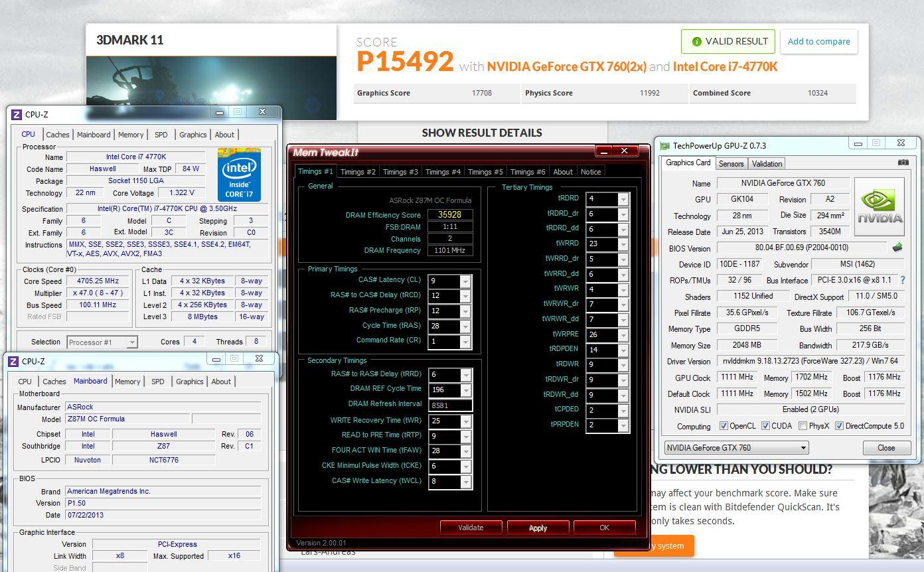Click the NVIDIA SLI status field
The width and height of the screenshot is (924, 572).
point(810,409)
